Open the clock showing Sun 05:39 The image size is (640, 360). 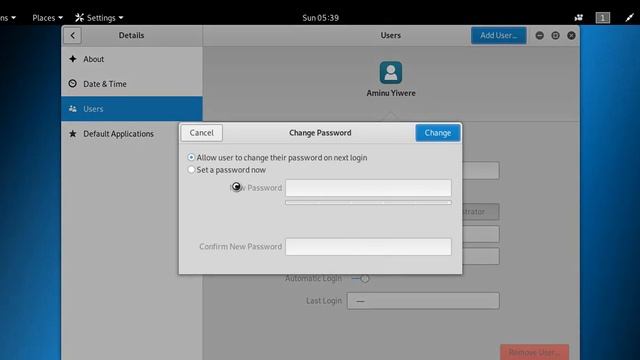tap(320, 18)
